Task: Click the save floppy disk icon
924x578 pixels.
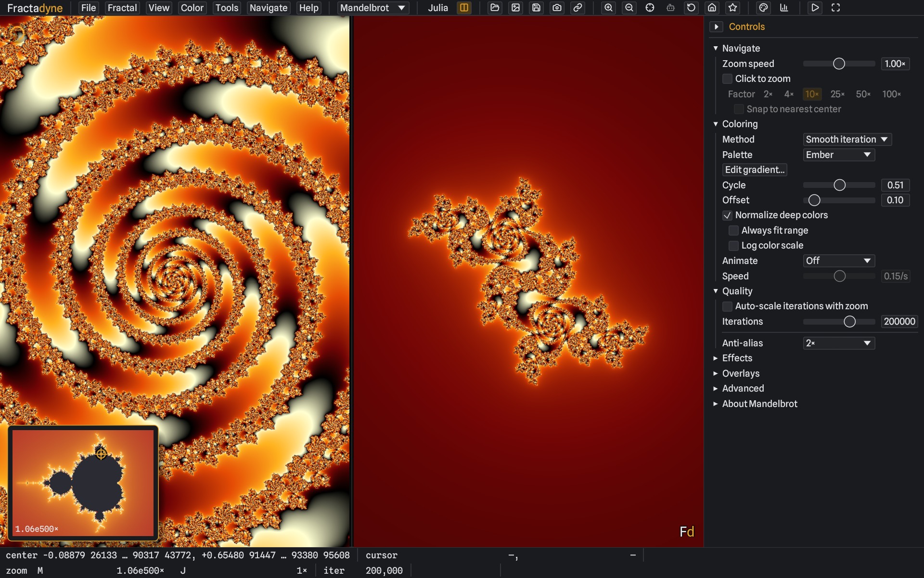Action: click(536, 8)
